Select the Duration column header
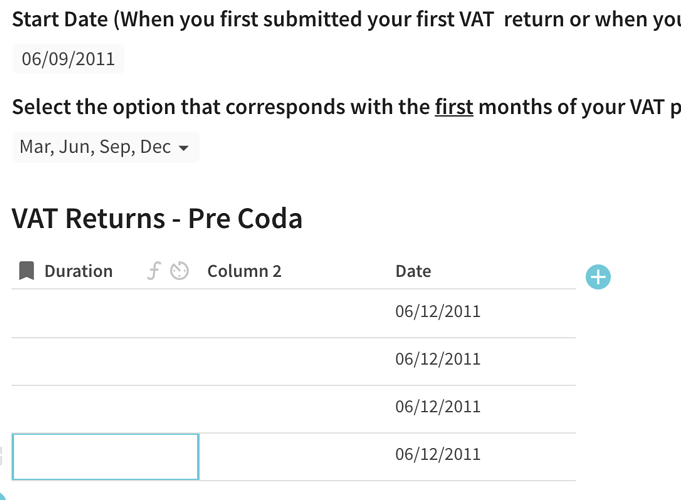 pos(78,271)
